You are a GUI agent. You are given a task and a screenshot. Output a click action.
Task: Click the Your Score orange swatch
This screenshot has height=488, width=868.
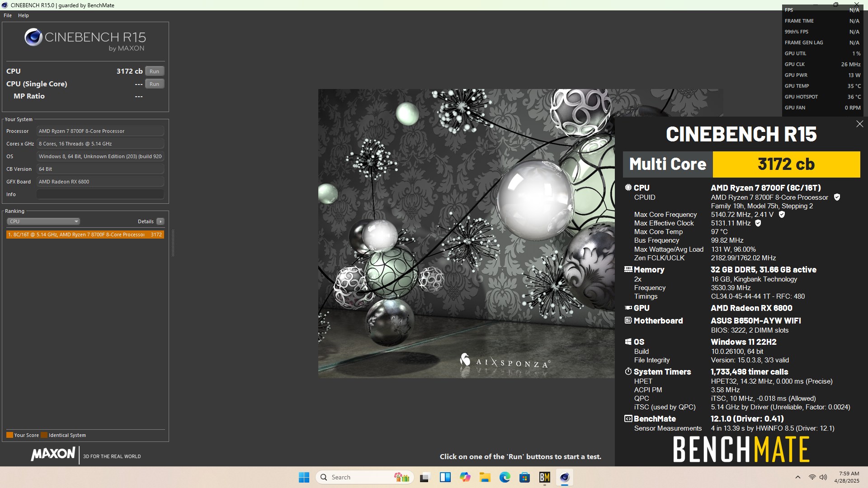tap(9, 435)
